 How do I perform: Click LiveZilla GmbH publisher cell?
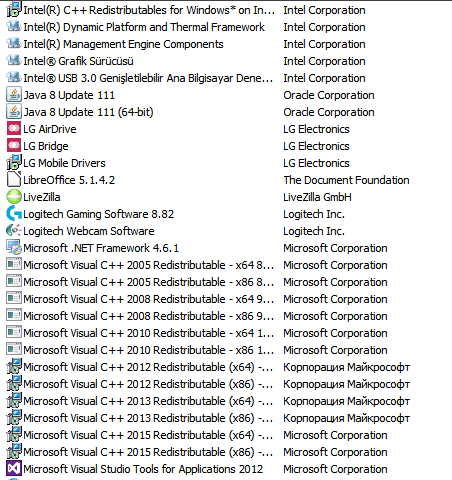(317, 197)
